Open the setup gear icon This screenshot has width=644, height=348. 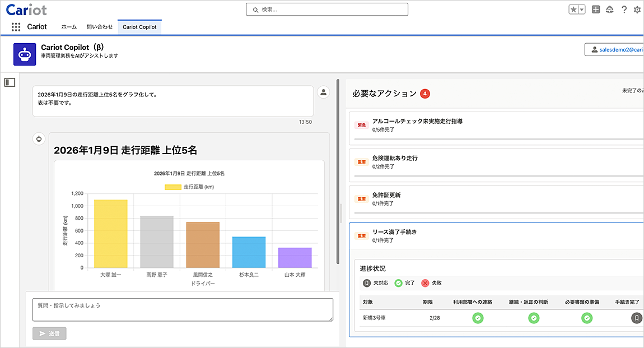(x=637, y=10)
